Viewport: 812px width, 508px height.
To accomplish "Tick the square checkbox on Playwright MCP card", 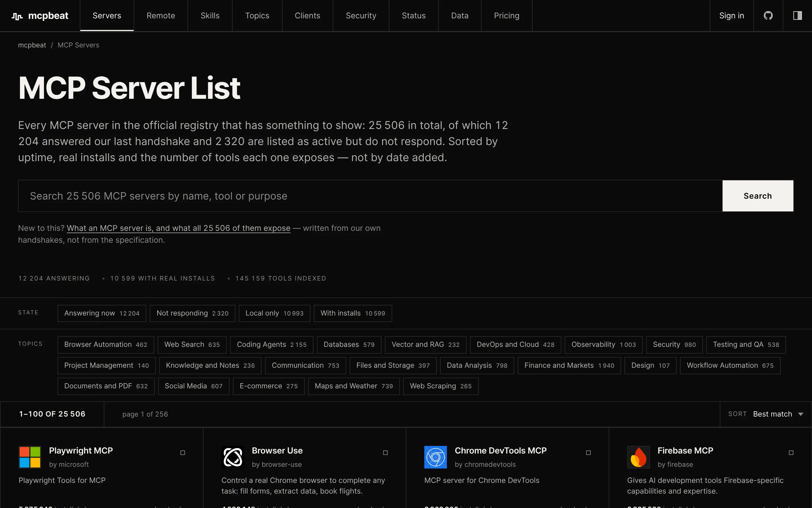I will click(x=182, y=453).
